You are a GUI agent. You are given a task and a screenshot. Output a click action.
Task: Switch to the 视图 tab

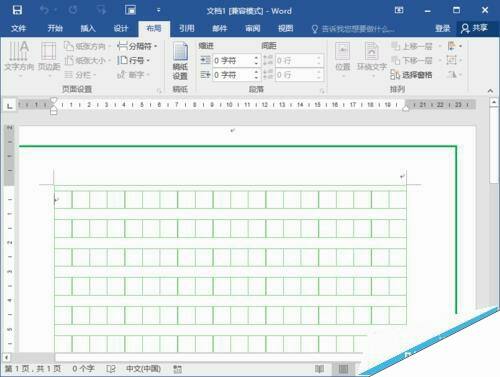tap(286, 28)
